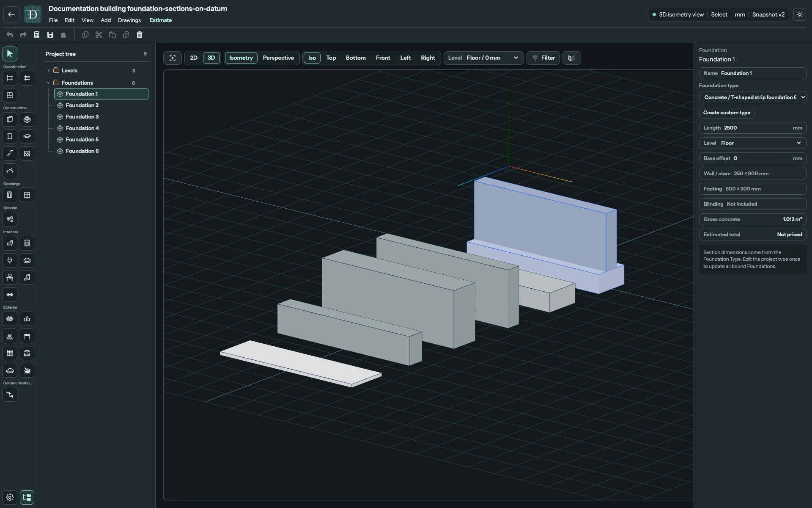Choose the column tool under Construction
Viewport: 812px width, 508px height.
(10, 136)
